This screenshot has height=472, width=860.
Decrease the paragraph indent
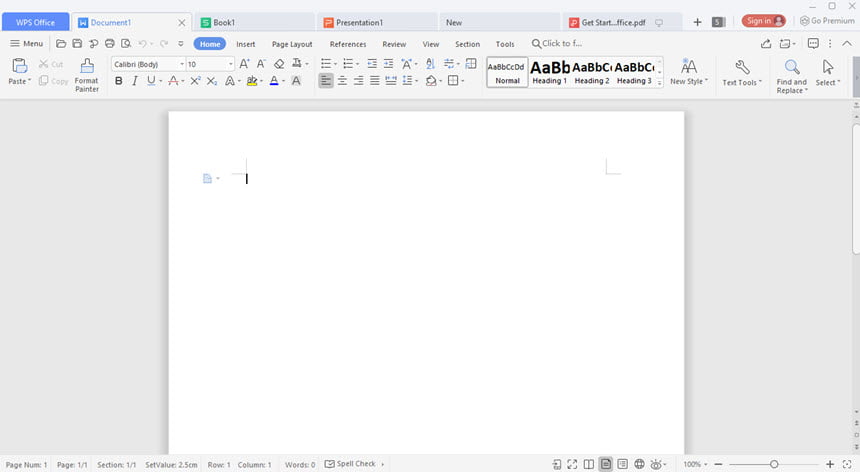372,64
